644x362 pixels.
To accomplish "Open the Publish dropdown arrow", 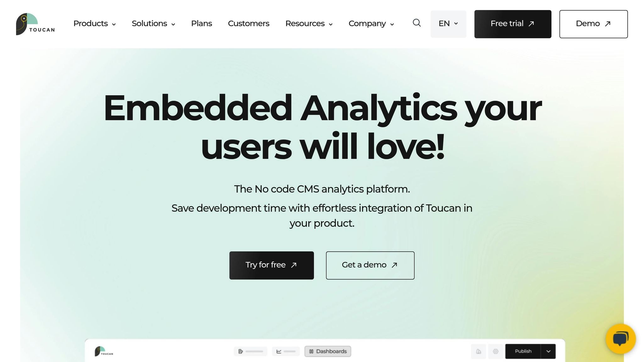I will point(548,351).
